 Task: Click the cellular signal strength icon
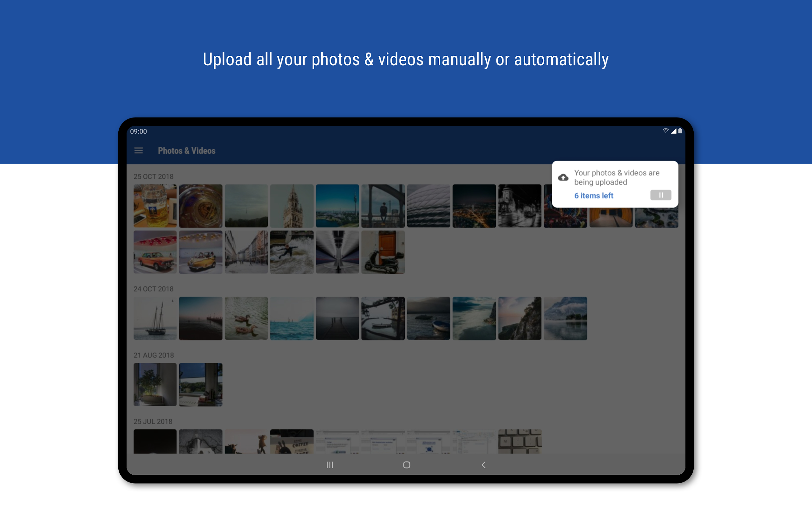pos(673,131)
